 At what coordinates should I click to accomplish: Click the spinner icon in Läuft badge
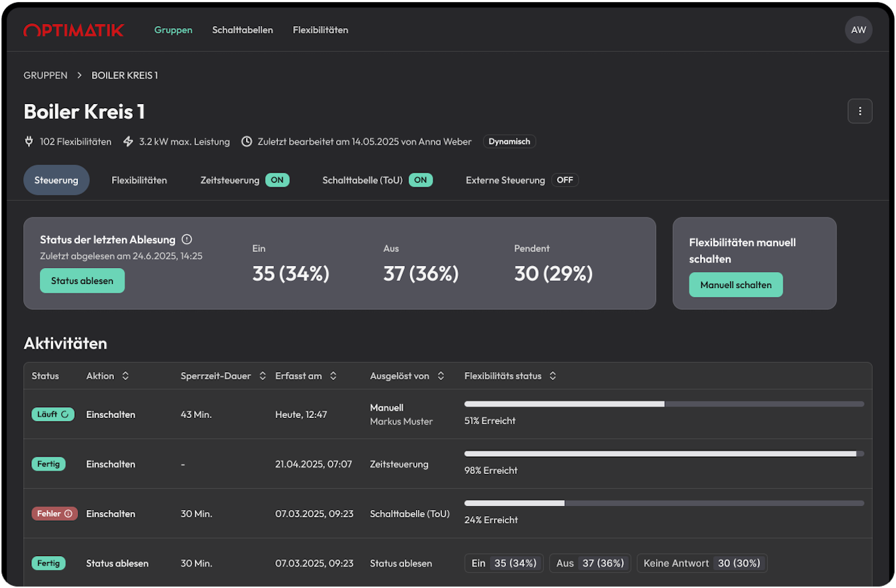pos(65,414)
